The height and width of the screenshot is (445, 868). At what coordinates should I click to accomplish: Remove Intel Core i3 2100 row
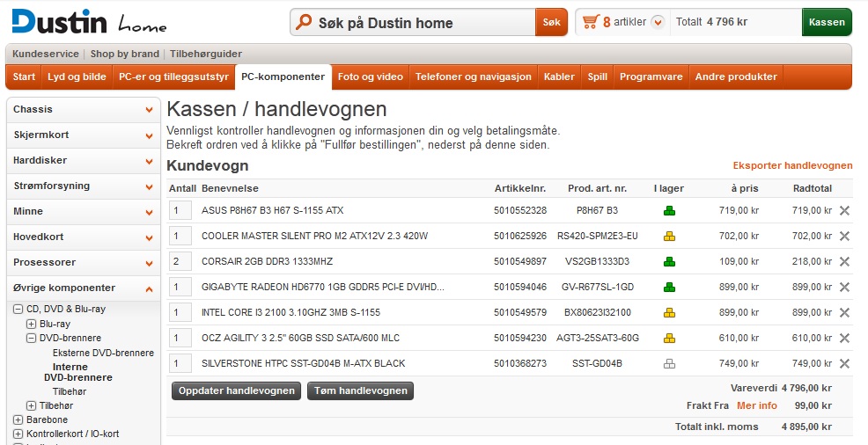coord(844,312)
